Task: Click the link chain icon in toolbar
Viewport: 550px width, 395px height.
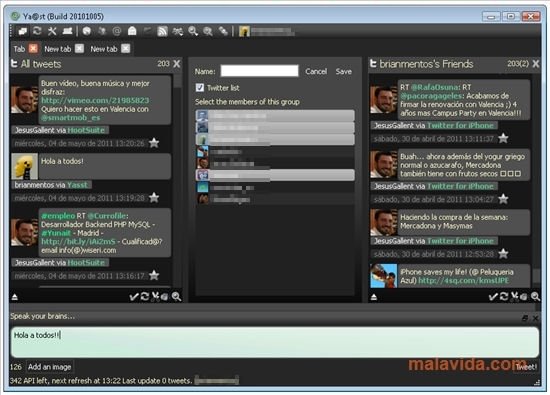Action: (223, 32)
